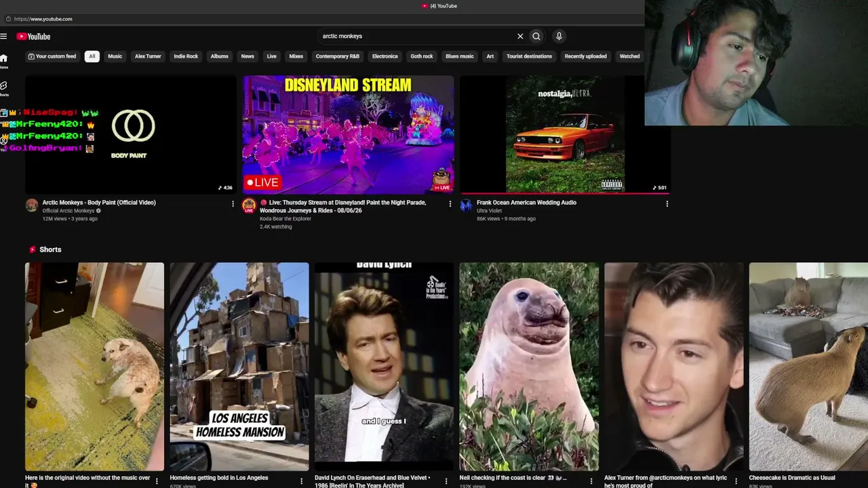868x488 pixels.
Task: Click the '12M views • 3 years ago' text
Action: click(70, 219)
